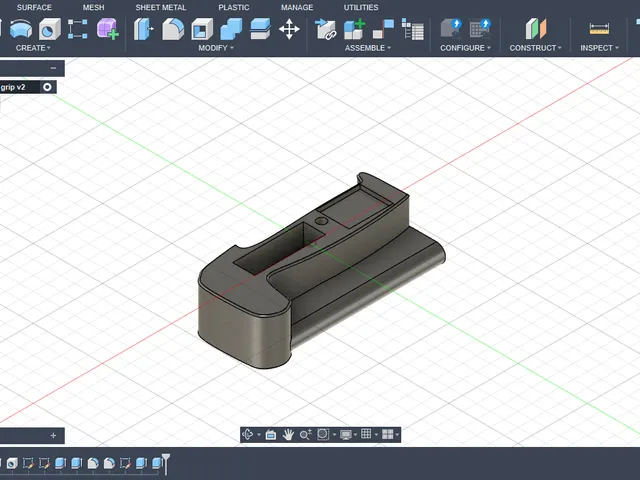Expand the Grid and Snaps dropdown arrow
The height and width of the screenshot is (480, 640).
(x=376, y=435)
